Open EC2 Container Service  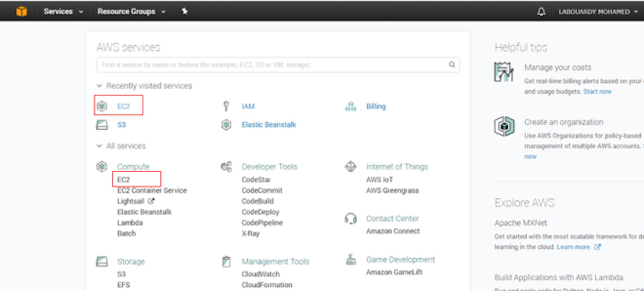tap(152, 190)
